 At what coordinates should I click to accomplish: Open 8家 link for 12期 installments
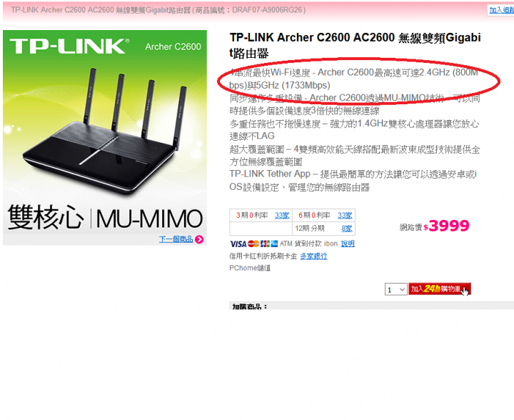pyautogui.click(x=347, y=229)
